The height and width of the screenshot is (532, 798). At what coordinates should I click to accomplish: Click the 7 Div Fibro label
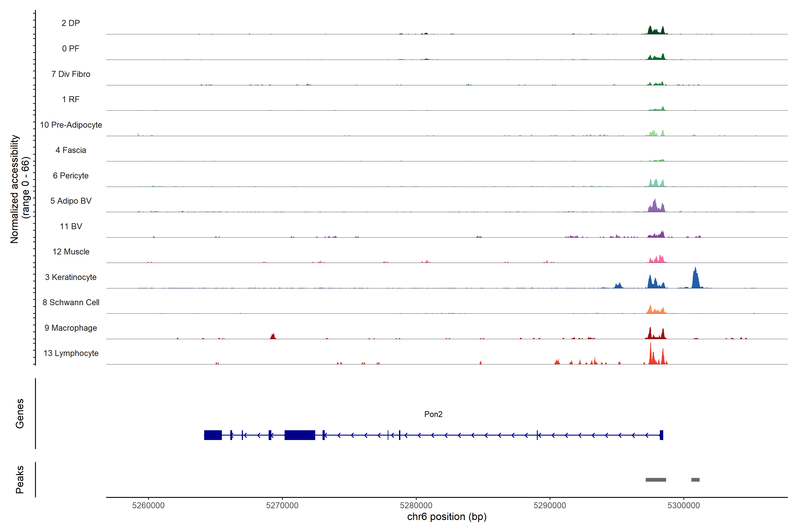click(x=70, y=74)
